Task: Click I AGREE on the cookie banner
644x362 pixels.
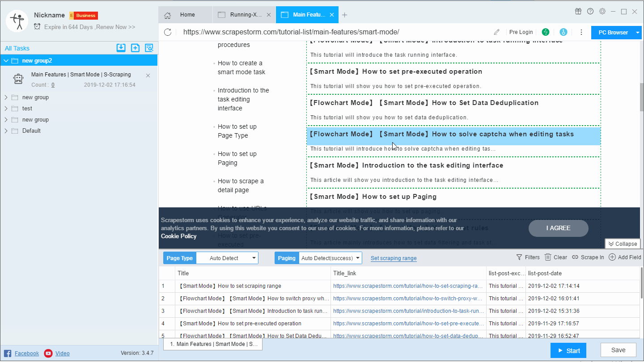Action: pyautogui.click(x=559, y=228)
